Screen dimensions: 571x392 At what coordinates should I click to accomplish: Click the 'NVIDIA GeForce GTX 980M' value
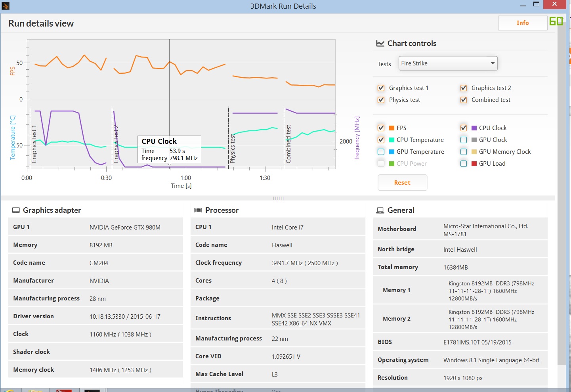coord(125,228)
